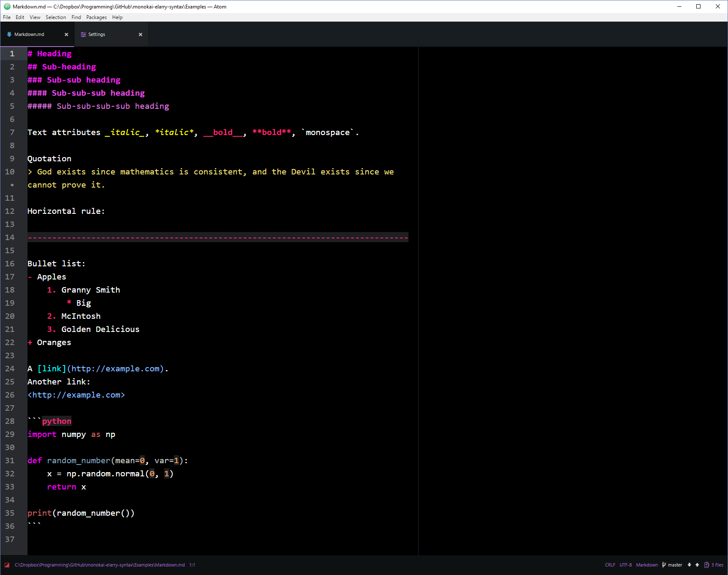This screenshot has height=575, width=728.
Task: Click the <http://example.com> URL on line 26
Action: (x=76, y=395)
